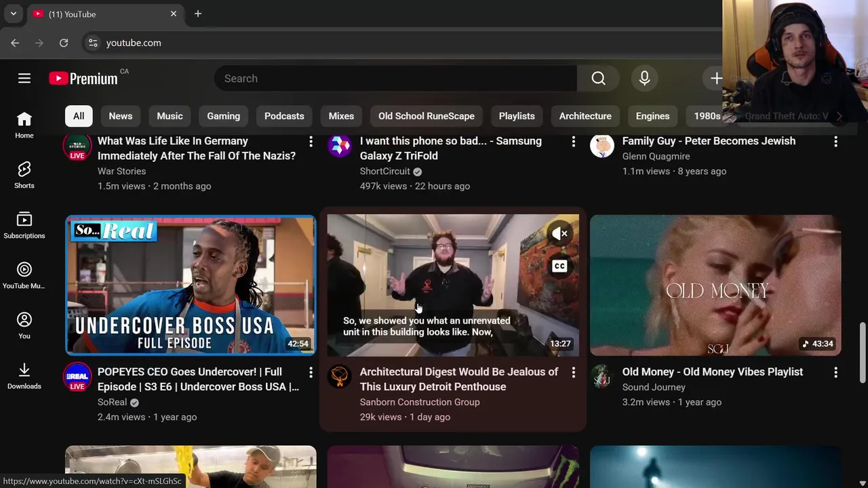Toggle captions on Detroit Penthouse preview

[x=560, y=266]
